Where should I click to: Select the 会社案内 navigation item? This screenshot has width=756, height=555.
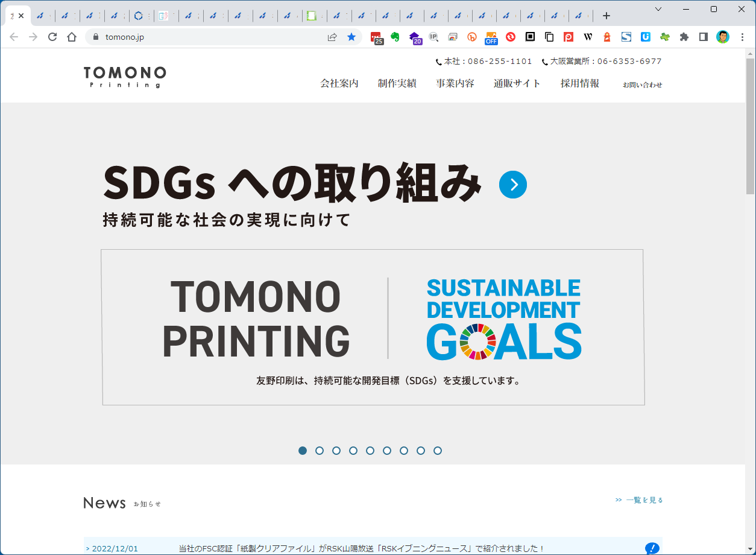click(339, 84)
